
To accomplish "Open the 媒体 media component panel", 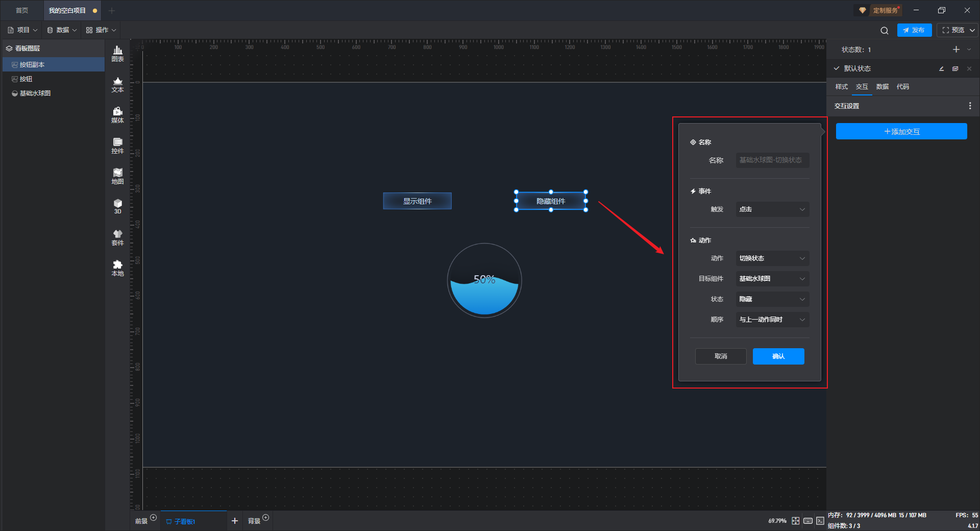I will 117,115.
